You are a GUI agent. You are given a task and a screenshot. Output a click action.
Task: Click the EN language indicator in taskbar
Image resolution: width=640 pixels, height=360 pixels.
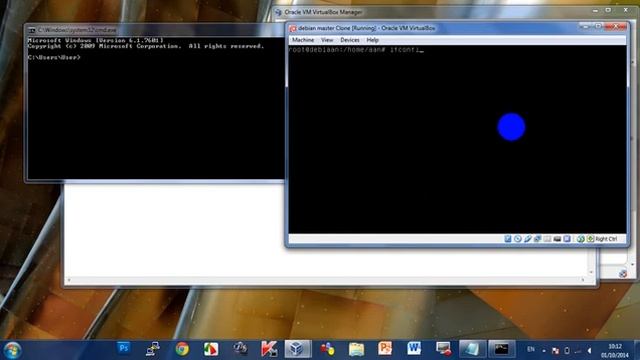(x=531, y=349)
